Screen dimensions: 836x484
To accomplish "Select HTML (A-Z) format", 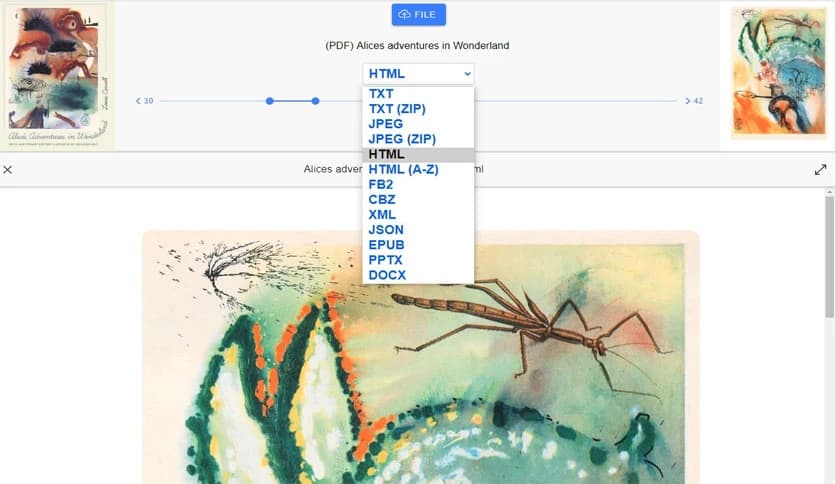I will [x=418, y=170].
